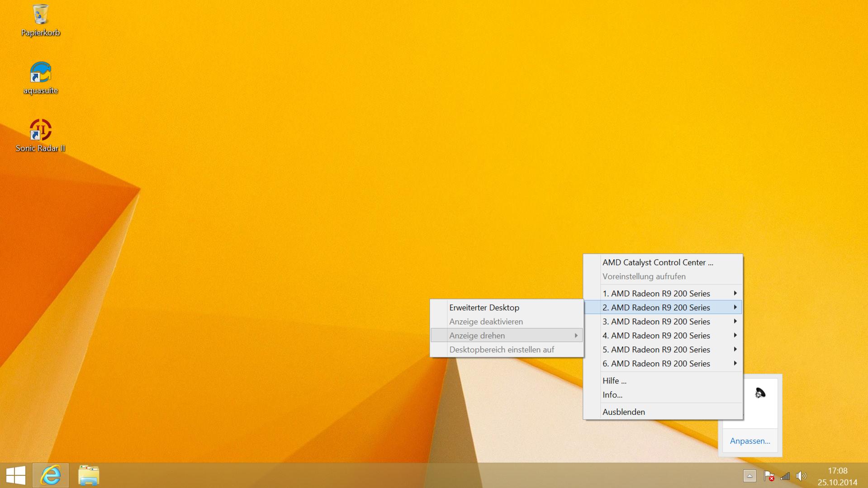
Task: Open File Explorer from the taskbar
Action: pyautogui.click(x=89, y=475)
